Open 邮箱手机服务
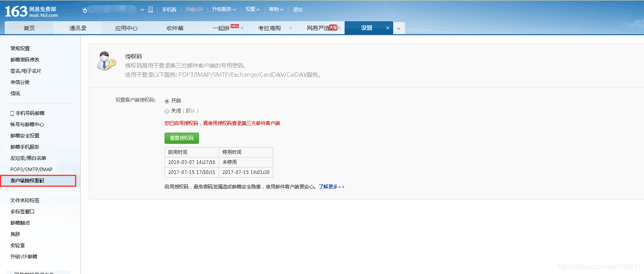Screen dimensions: 644x274 click(x=25, y=147)
